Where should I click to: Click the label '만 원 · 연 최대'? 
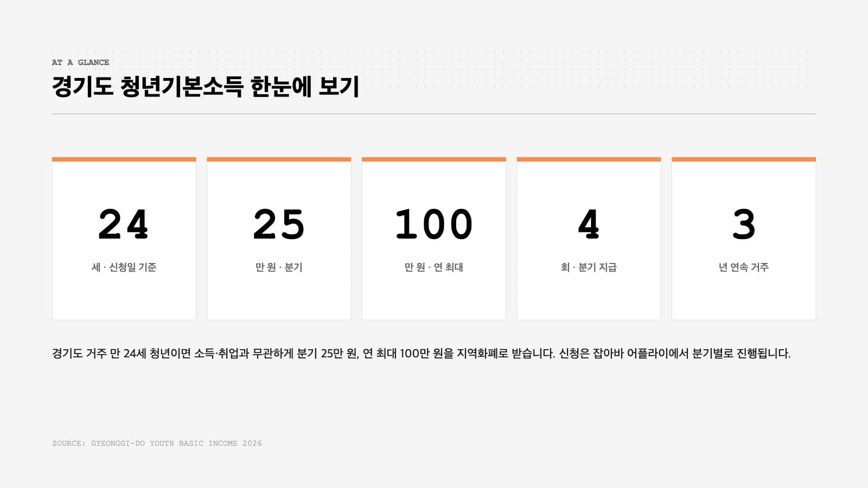click(434, 267)
